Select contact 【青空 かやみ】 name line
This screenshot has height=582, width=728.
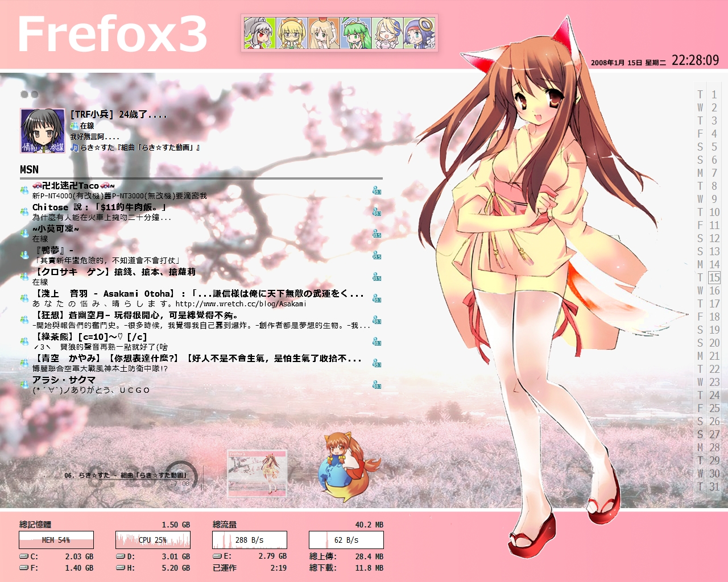[x=197, y=359]
